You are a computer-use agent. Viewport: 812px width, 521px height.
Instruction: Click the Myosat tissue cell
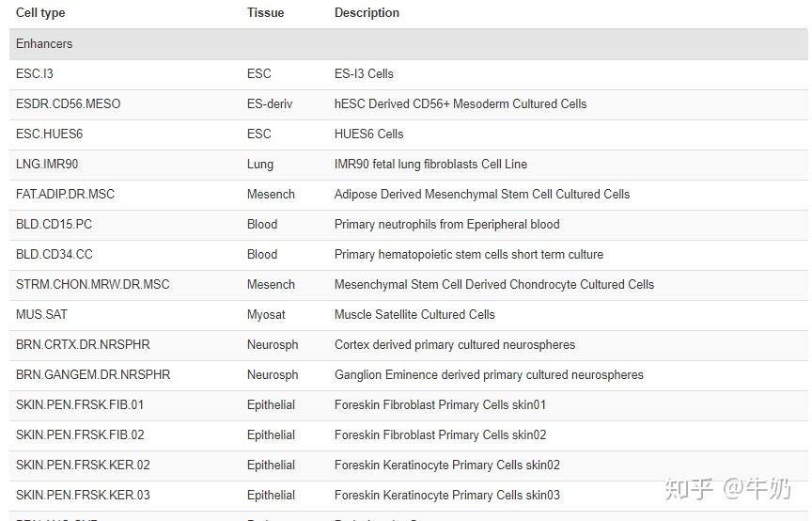point(266,314)
